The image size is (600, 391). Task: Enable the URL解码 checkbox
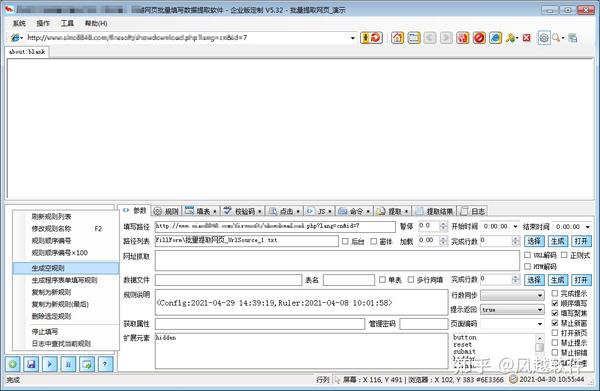click(527, 255)
